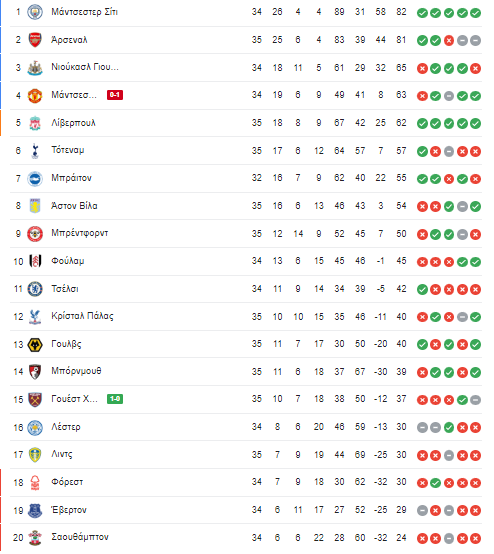Select the Everton crest icon

[x=35, y=511]
